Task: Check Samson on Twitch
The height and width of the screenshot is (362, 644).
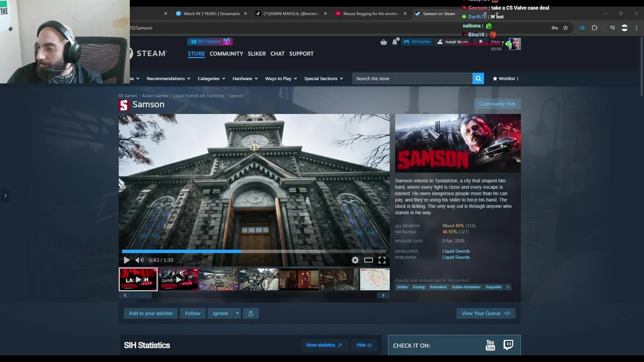Action: 508,345
